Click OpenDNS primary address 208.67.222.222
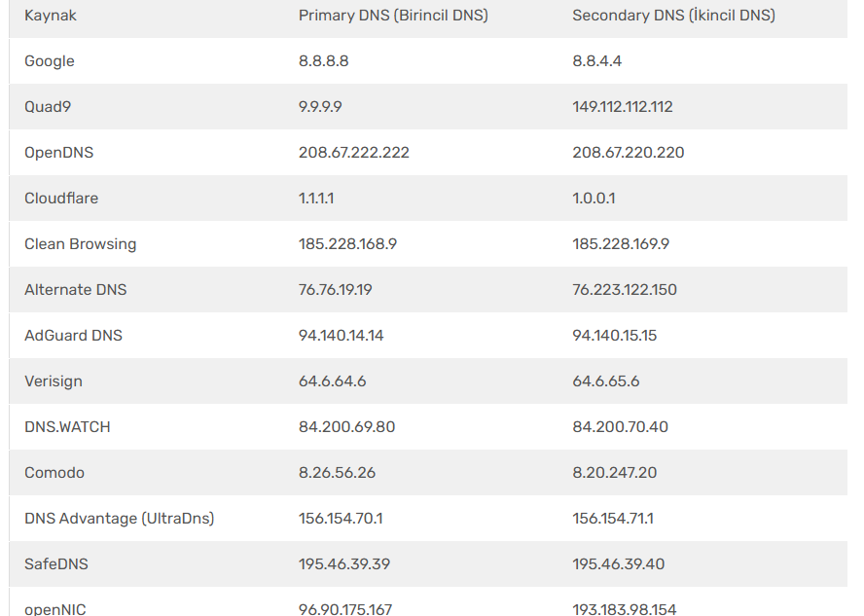The height and width of the screenshot is (616, 864). tap(353, 153)
